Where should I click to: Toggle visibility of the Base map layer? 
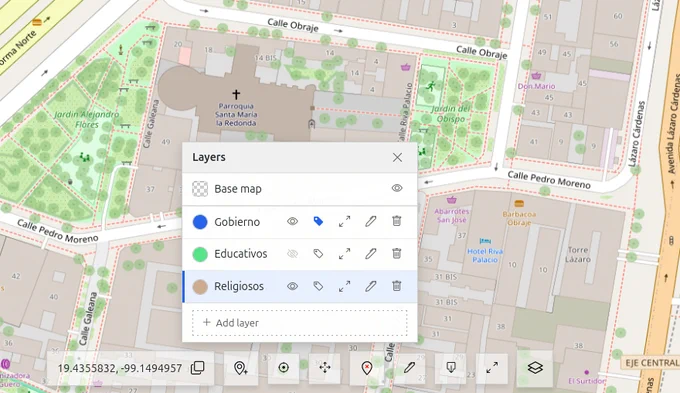(x=397, y=188)
